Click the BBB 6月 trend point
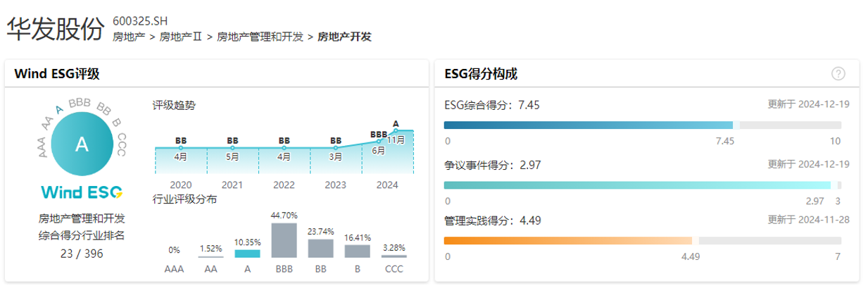Image resolution: width=868 pixels, height=286 pixels. tap(379, 141)
